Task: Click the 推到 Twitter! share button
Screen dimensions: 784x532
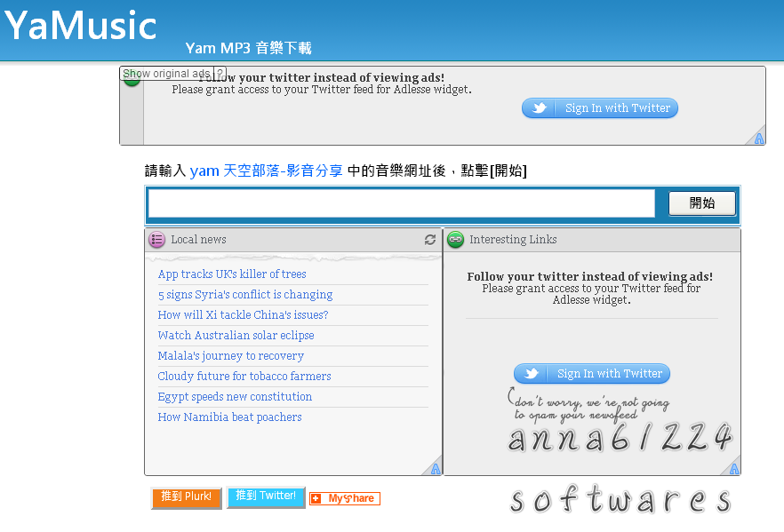Action: [x=266, y=496]
